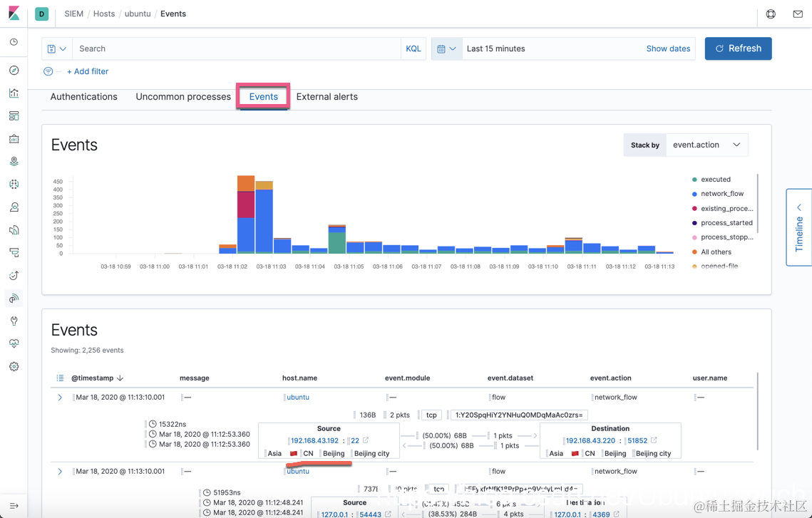Open the filter options icon beside Add filter
This screenshot has width=812, height=518.
click(x=48, y=71)
